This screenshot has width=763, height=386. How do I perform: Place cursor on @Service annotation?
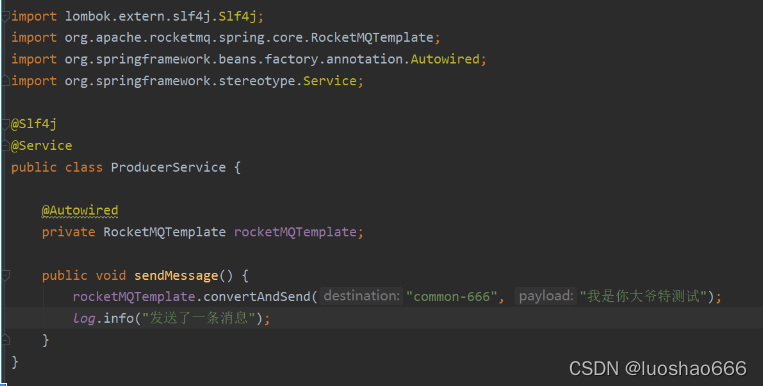(41, 146)
